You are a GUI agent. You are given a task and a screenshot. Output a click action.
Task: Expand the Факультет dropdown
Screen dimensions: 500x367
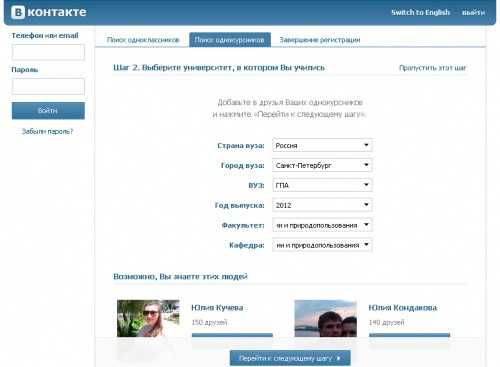[x=322, y=225]
